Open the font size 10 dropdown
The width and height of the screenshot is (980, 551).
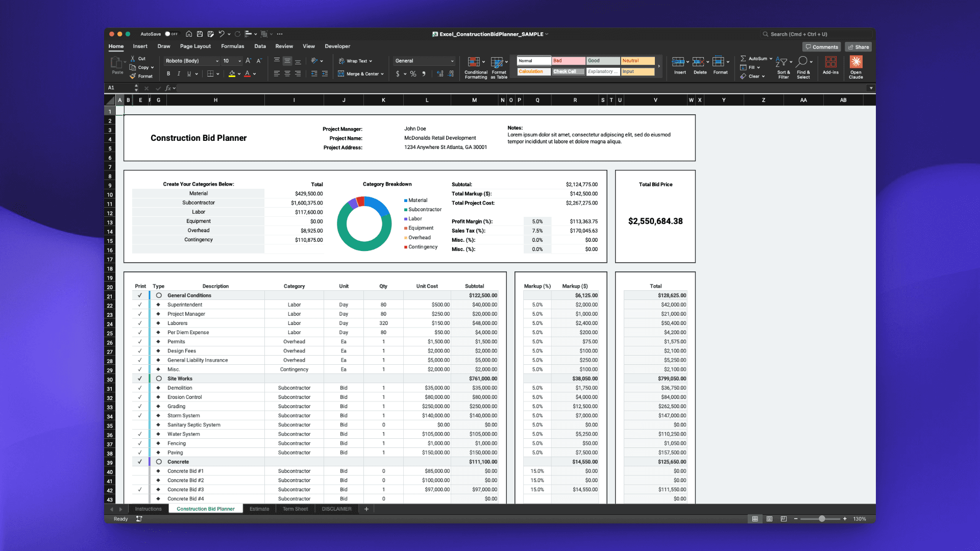pyautogui.click(x=239, y=61)
